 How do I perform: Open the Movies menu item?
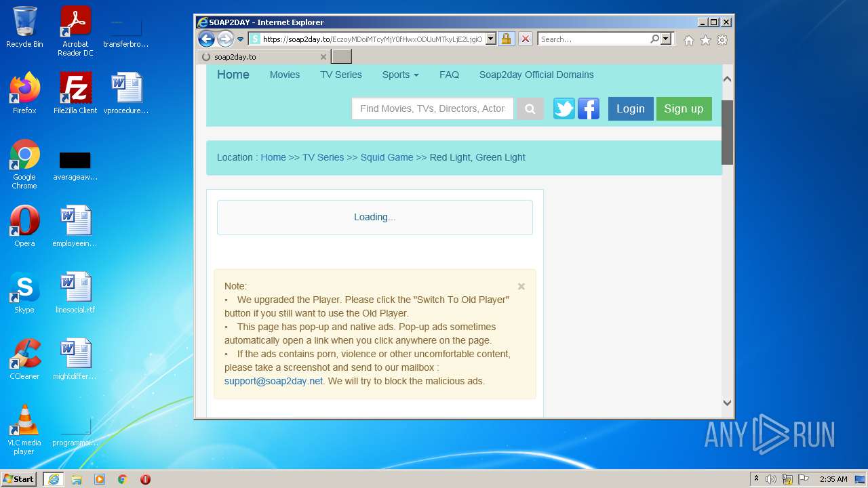coord(285,75)
